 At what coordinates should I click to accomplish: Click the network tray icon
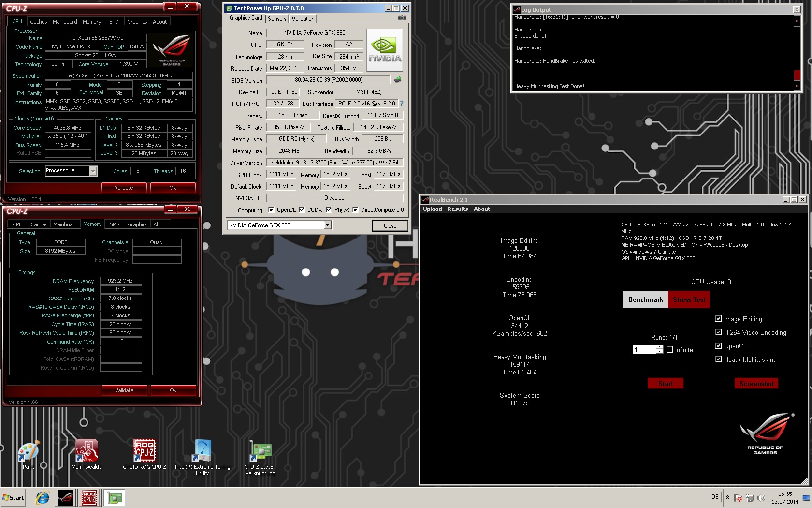pyautogui.click(x=750, y=498)
